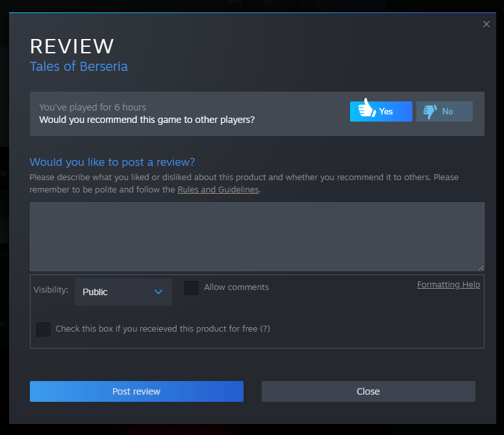Close the review dialog with the X icon
Image resolution: width=504 pixels, height=435 pixels.
pyautogui.click(x=486, y=24)
